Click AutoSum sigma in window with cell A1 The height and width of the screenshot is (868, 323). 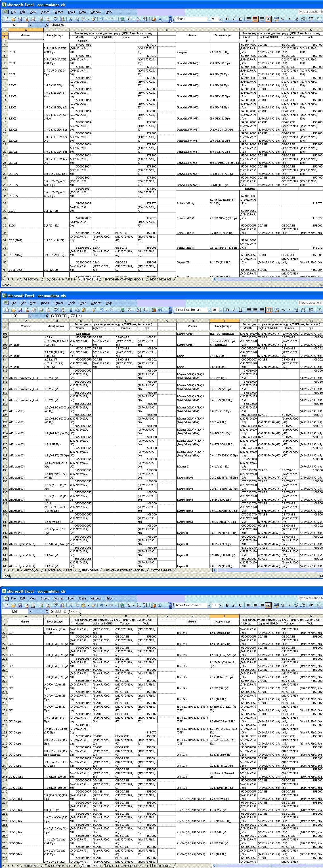pos(129,19)
